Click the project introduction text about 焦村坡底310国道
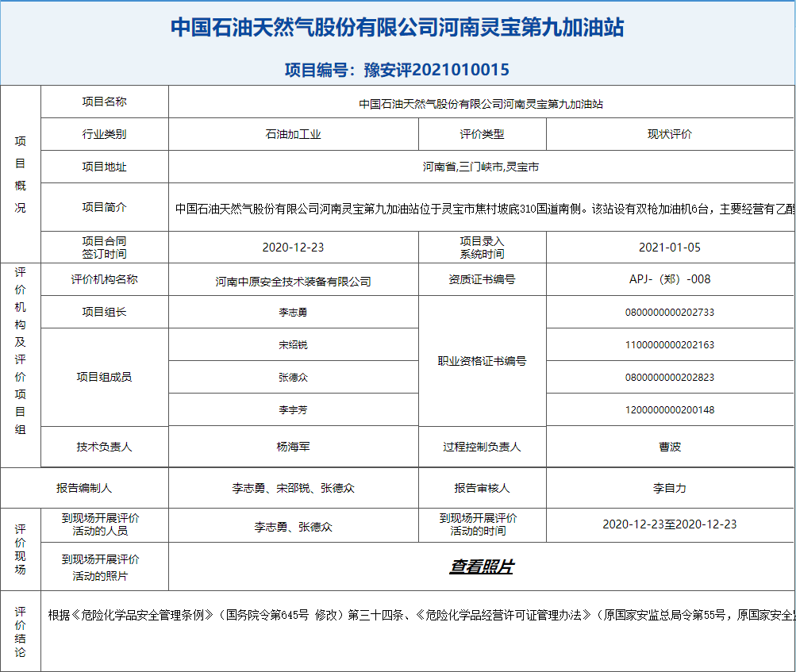The image size is (796, 672). pos(485,209)
